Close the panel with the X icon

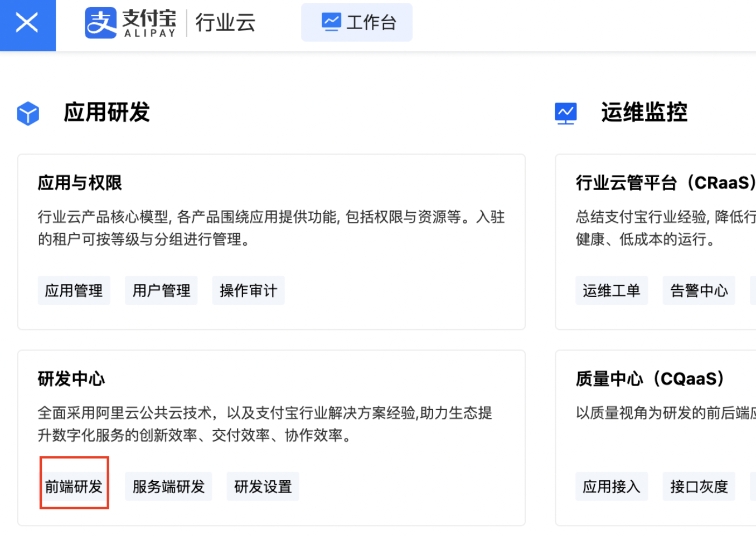(x=27, y=22)
